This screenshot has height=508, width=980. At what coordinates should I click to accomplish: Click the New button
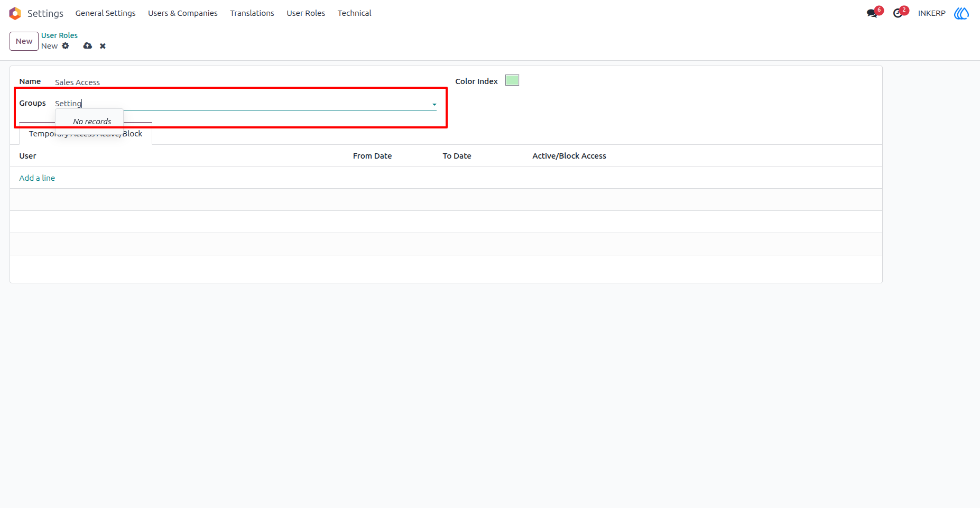tap(24, 41)
